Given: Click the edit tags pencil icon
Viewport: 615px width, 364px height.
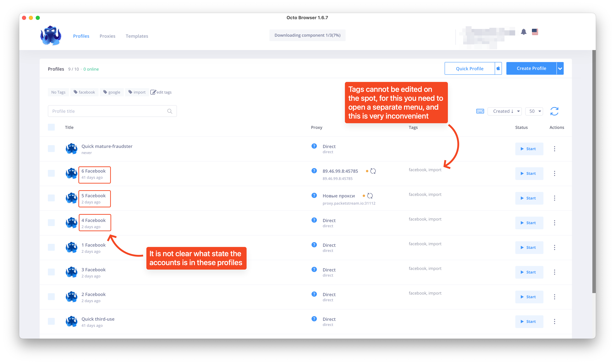Looking at the screenshot, I should pos(153,92).
